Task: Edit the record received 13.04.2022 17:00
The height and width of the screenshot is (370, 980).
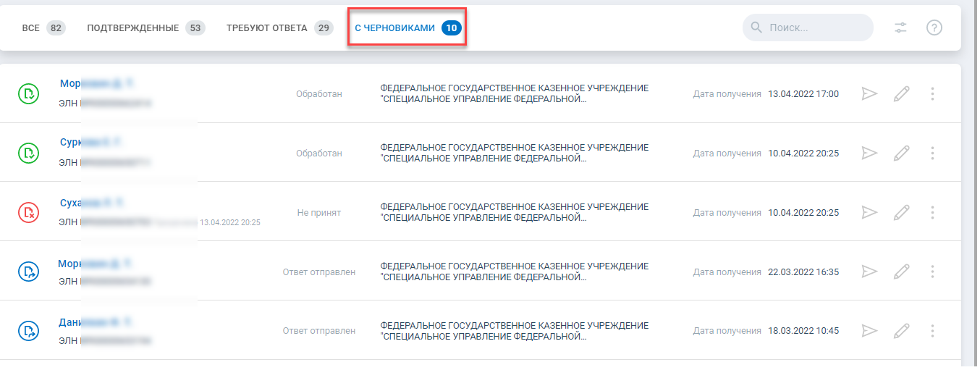Action: tap(901, 93)
